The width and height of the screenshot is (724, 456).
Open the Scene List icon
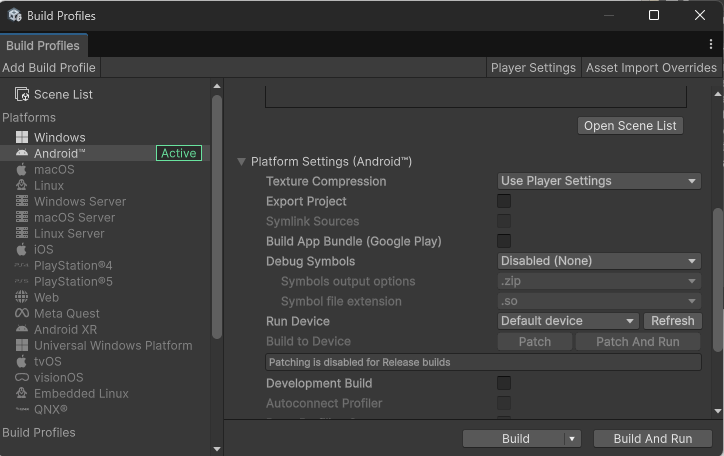[22, 94]
